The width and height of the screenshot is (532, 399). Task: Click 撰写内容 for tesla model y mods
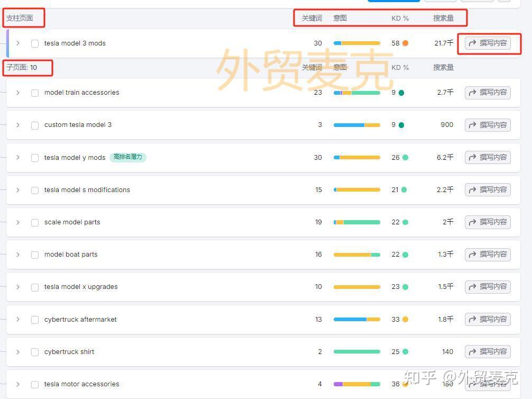tap(488, 158)
